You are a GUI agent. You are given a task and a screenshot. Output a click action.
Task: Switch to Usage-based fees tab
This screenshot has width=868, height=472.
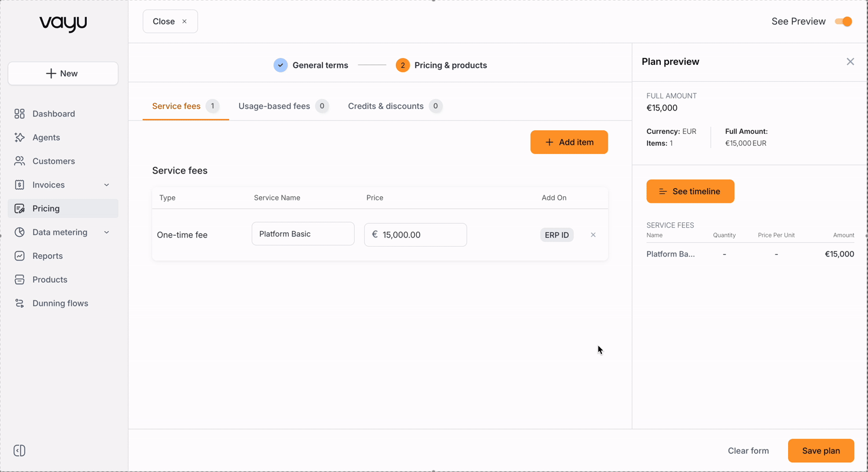284,106
